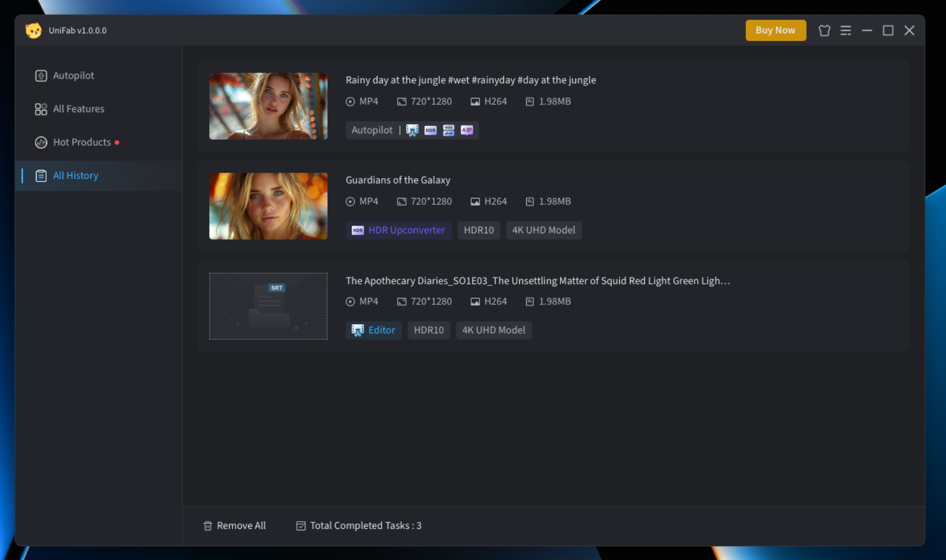Click the Autopilot sidebar icon
The height and width of the screenshot is (560, 946).
click(x=41, y=76)
